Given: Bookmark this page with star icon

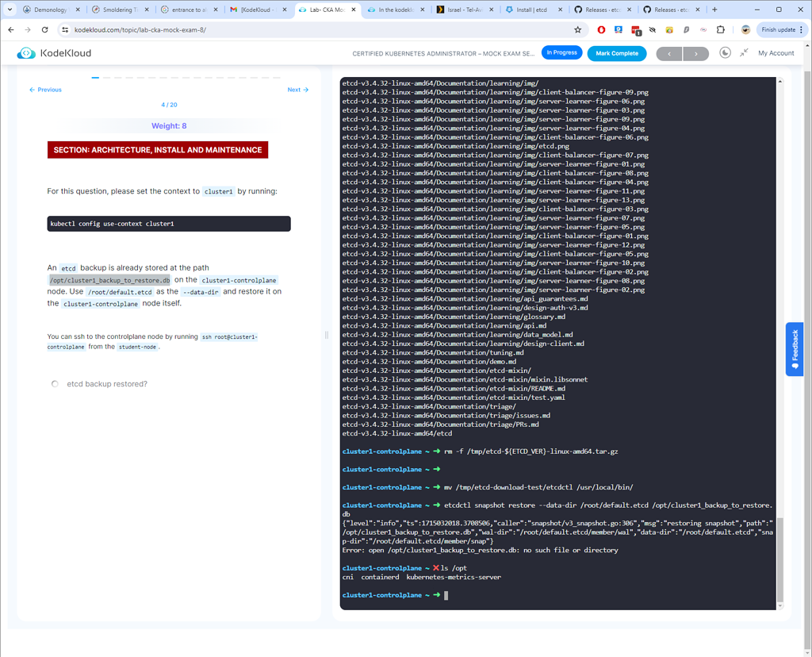Looking at the screenshot, I should [577, 30].
